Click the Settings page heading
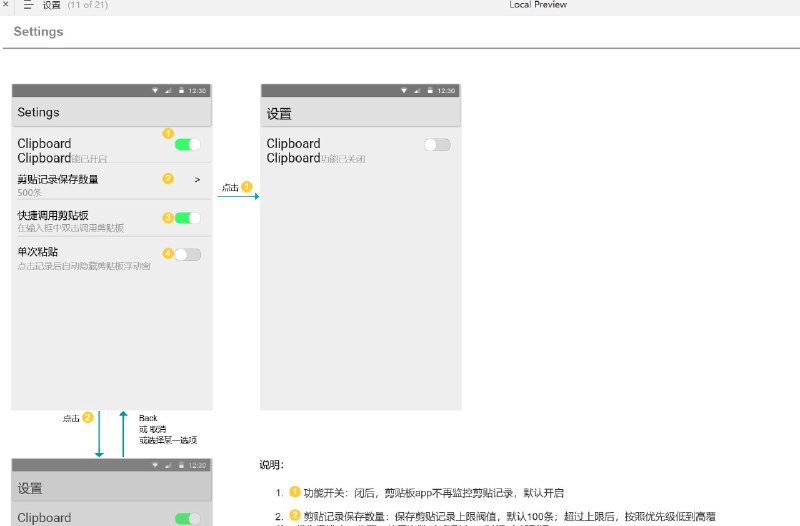Screen dimensions: 800x526 (38, 32)
